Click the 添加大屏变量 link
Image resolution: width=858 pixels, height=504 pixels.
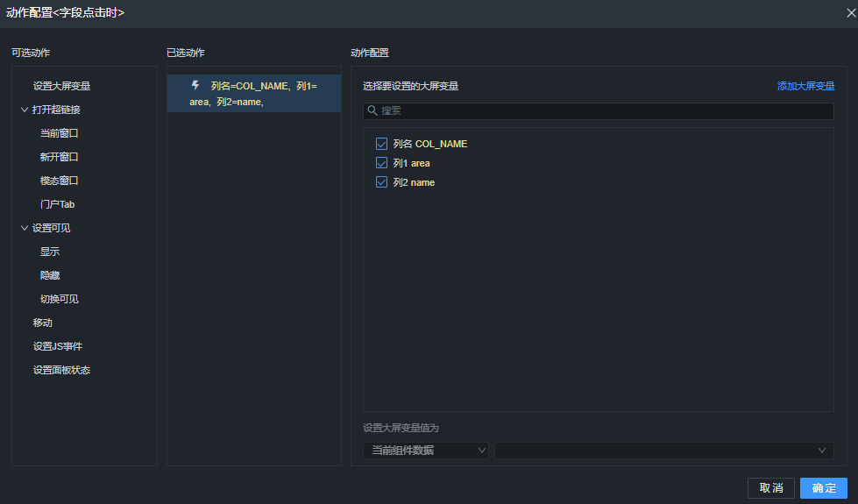click(x=805, y=86)
